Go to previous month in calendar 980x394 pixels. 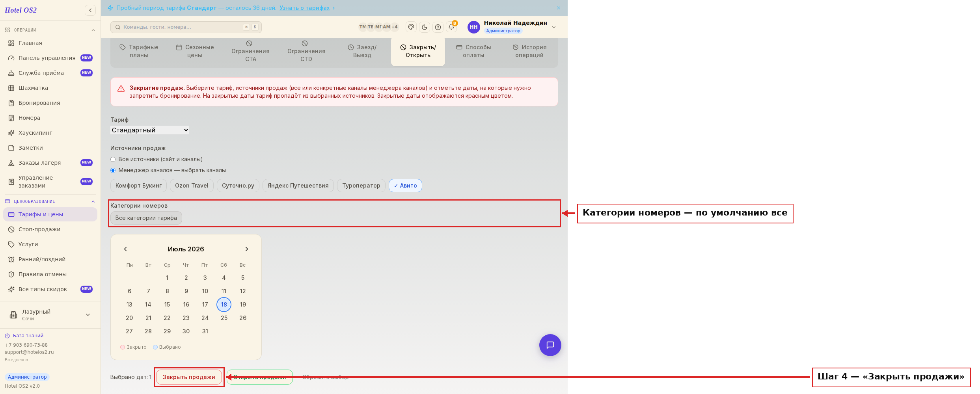pyautogui.click(x=125, y=249)
